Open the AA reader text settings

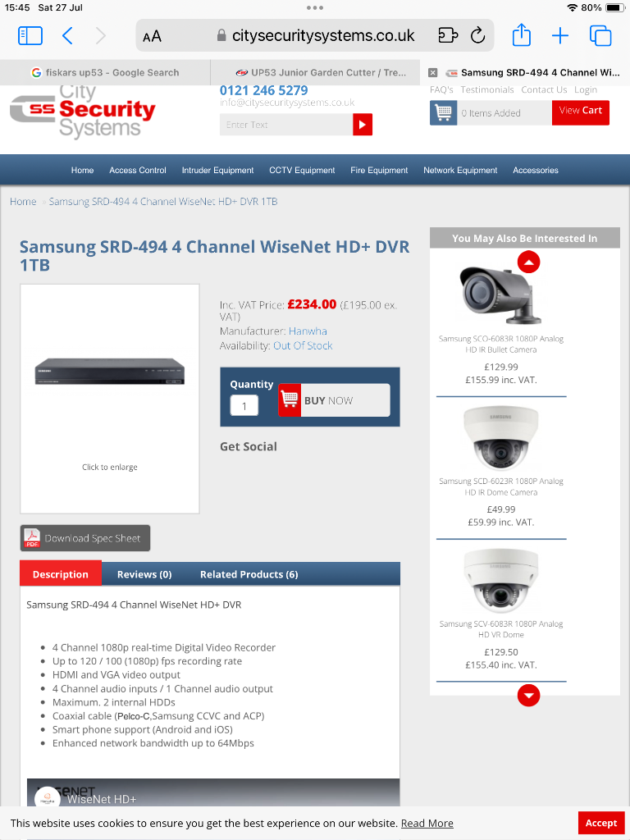(x=152, y=36)
